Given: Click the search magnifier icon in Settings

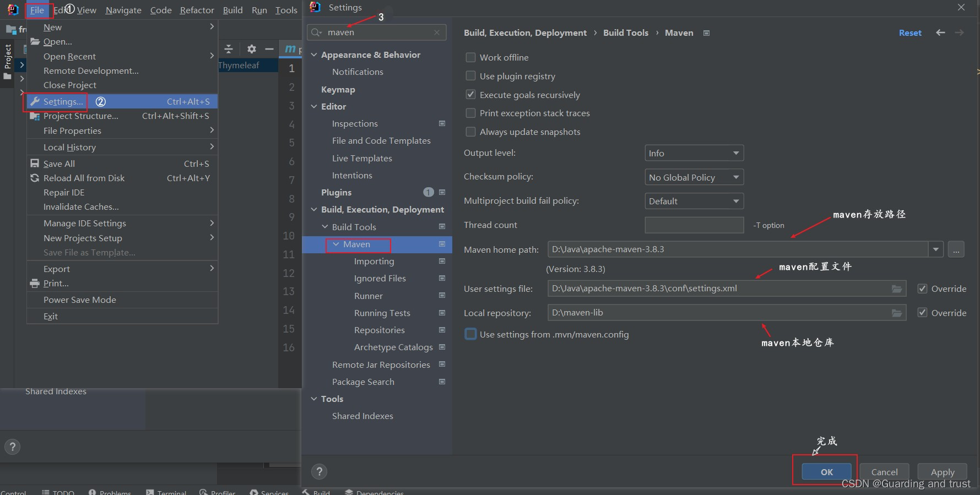Looking at the screenshot, I should tap(316, 32).
